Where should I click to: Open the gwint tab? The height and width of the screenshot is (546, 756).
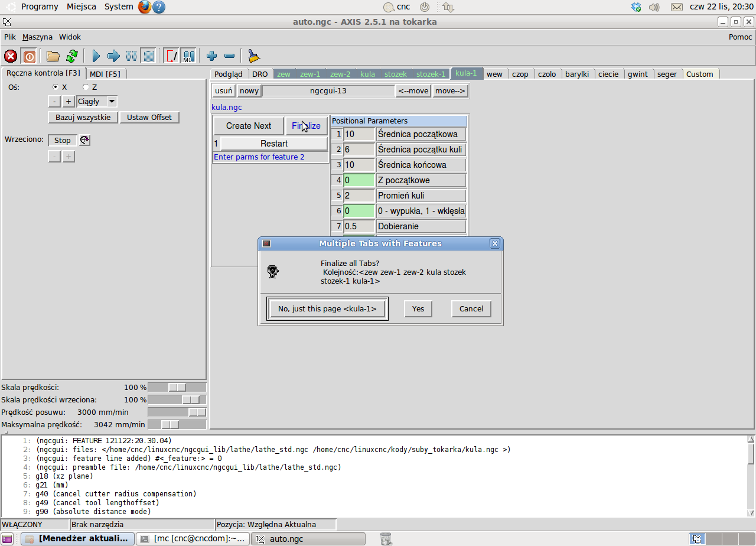(638, 74)
